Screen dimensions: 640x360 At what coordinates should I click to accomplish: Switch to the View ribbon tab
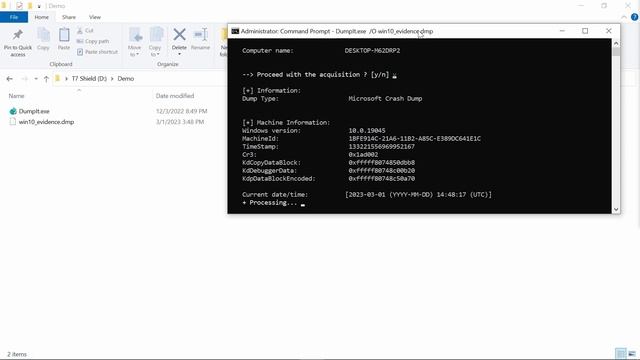pyautogui.click(x=95, y=17)
